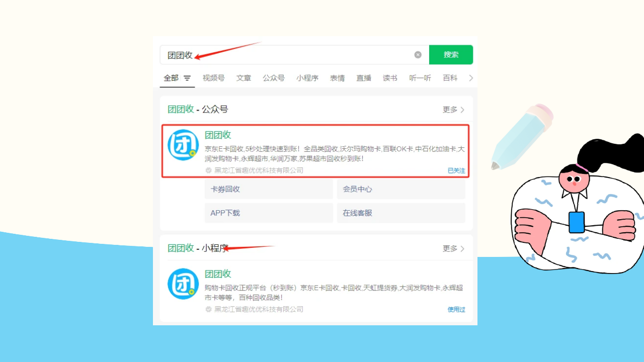Click the verified badge in the 小程序 result

click(x=208, y=309)
